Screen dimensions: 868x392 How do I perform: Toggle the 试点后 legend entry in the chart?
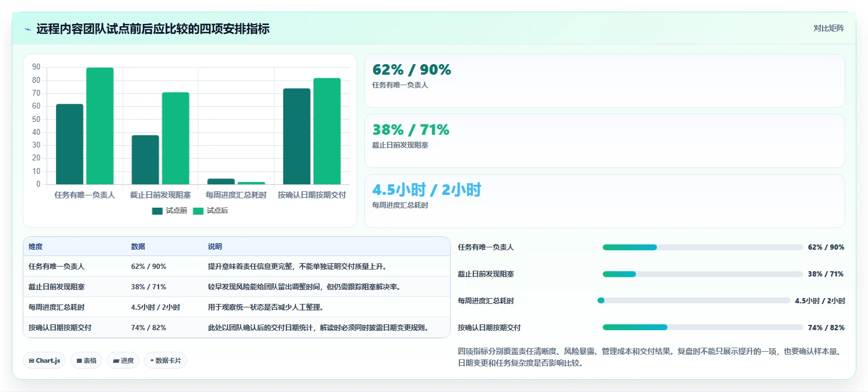point(210,211)
